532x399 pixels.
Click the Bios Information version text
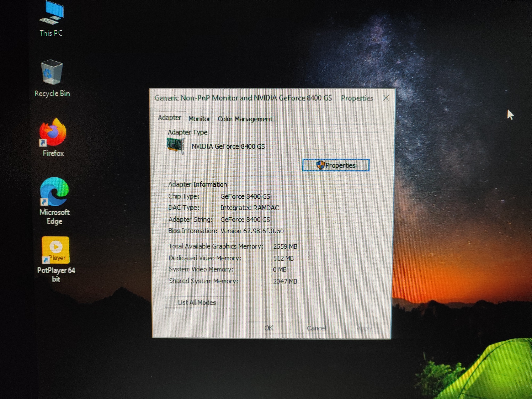click(x=252, y=231)
